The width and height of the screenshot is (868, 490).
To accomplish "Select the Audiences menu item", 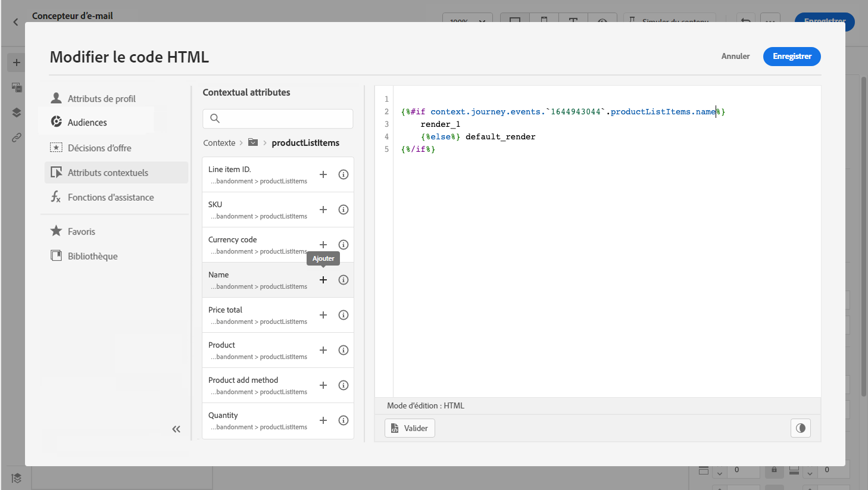I will coord(96,122).
